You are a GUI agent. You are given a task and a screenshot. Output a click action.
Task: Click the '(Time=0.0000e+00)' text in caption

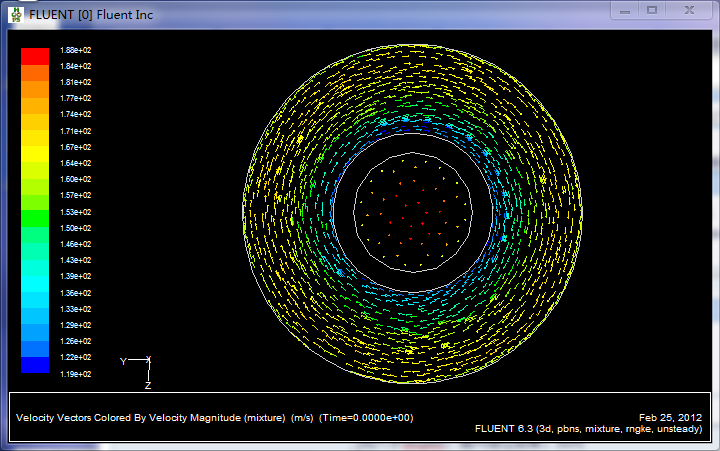tap(366, 418)
